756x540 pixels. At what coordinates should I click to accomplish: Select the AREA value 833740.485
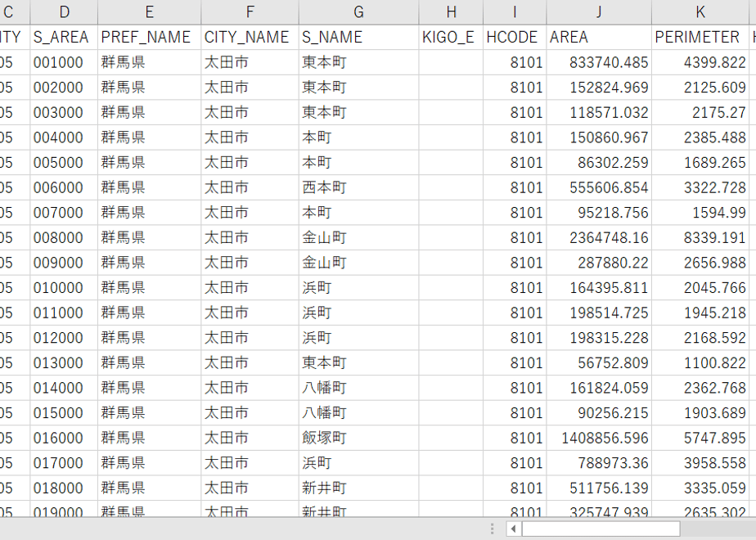tap(599, 62)
